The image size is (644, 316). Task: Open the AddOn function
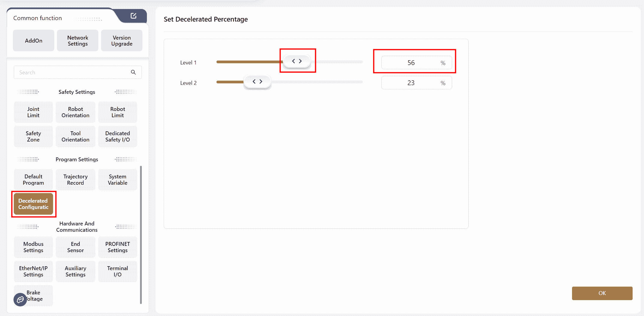tap(34, 40)
